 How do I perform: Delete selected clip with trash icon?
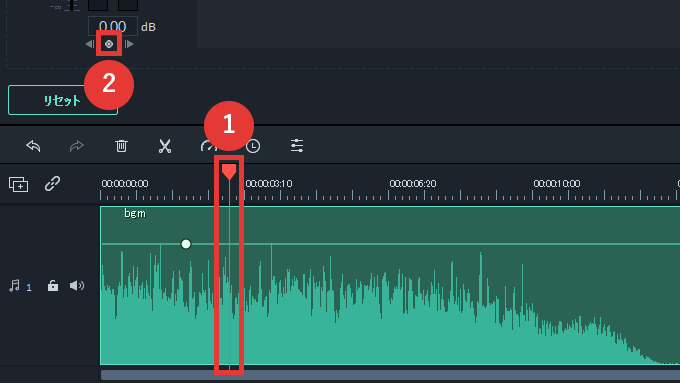(x=121, y=146)
